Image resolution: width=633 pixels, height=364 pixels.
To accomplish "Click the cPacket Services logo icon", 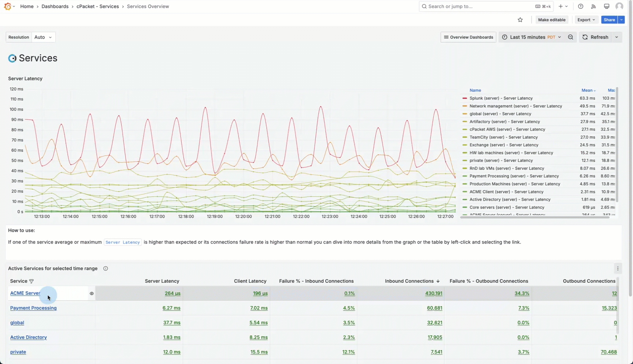I will (12, 58).
